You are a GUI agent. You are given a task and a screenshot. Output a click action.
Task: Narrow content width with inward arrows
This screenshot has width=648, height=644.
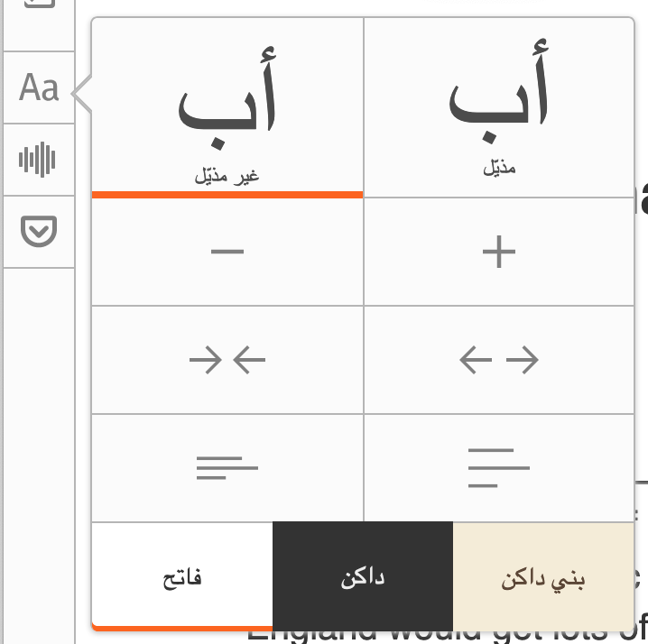pos(227,361)
